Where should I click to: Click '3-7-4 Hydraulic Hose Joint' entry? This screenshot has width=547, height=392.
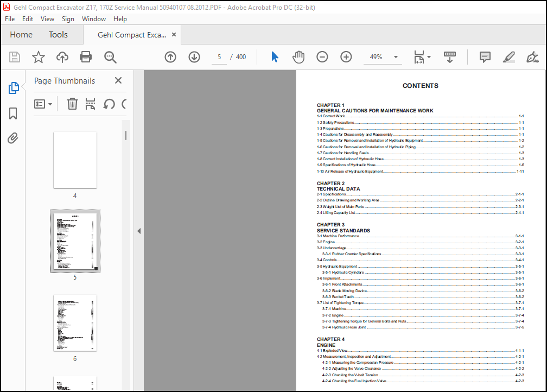[x=423, y=327]
